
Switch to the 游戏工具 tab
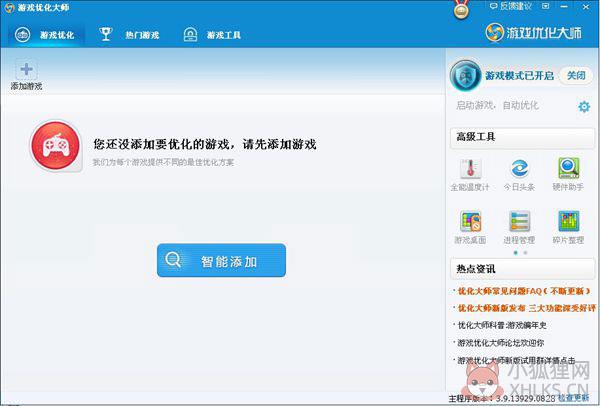212,35
